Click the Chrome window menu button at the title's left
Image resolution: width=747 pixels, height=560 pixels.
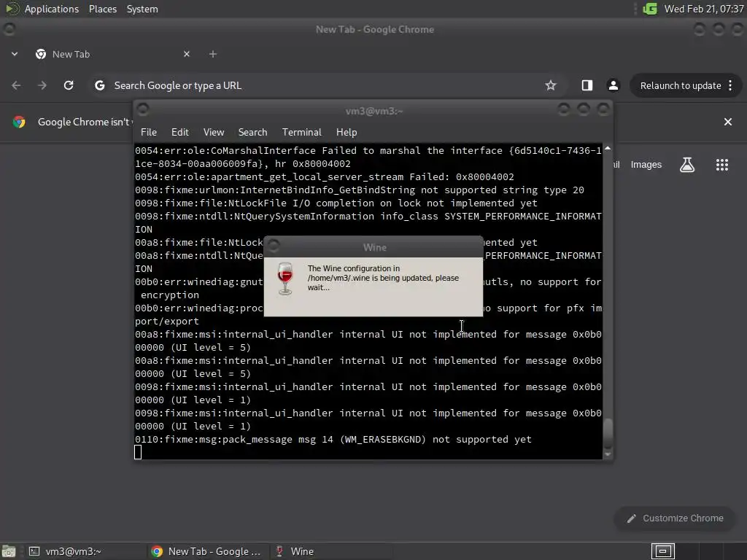pos(9,29)
